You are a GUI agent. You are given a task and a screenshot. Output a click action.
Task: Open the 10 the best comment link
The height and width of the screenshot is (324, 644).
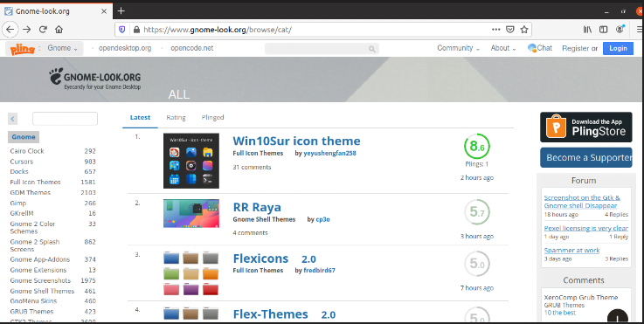click(x=560, y=313)
